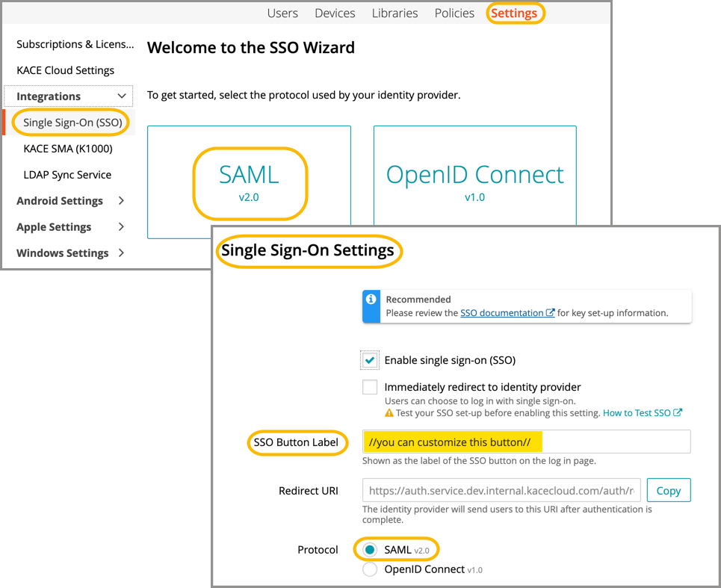Switch to the Policies tab
The width and height of the screenshot is (721, 588).
pyautogui.click(x=454, y=13)
